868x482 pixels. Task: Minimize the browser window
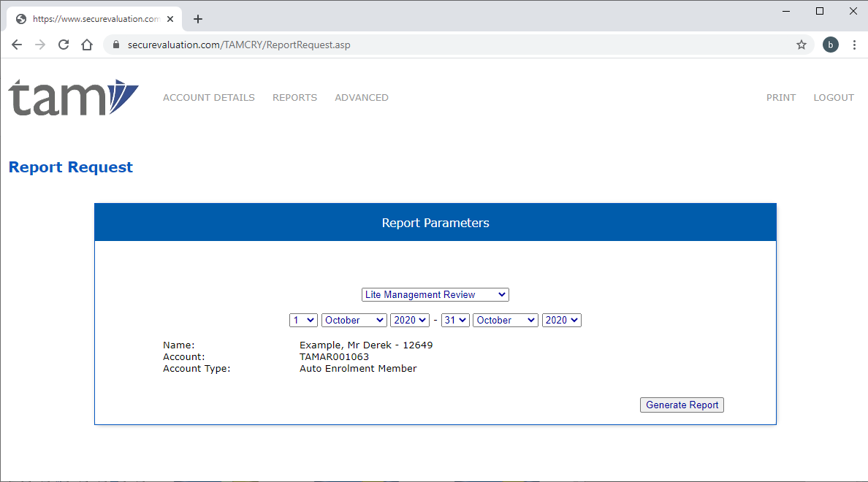pyautogui.click(x=786, y=11)
